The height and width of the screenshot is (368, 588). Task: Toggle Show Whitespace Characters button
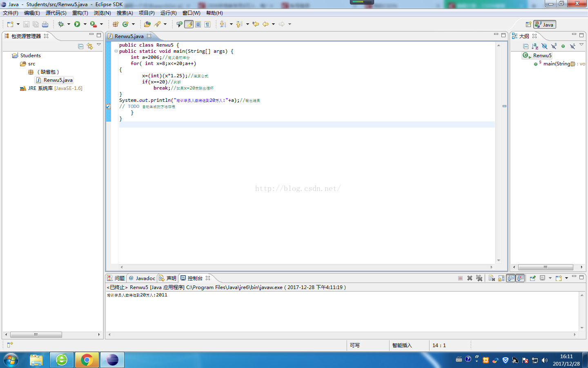pos(207,24)
